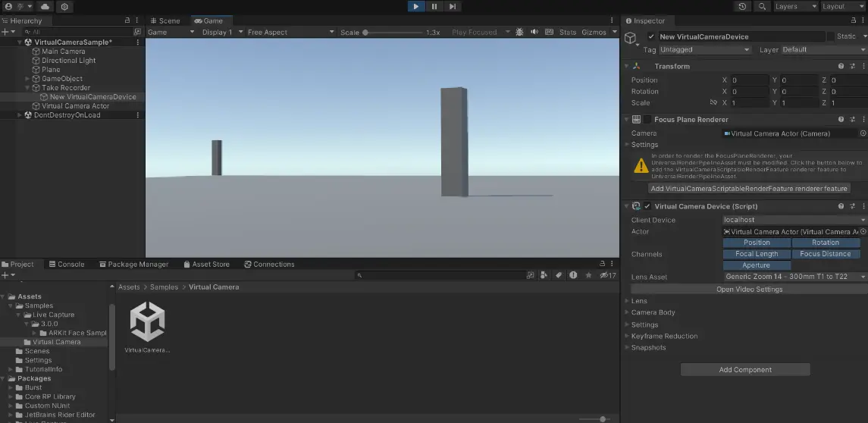Viewport: 868px width, 423px height.
Task: Mute audio with the speaker icon
Action: coord(534,32)
